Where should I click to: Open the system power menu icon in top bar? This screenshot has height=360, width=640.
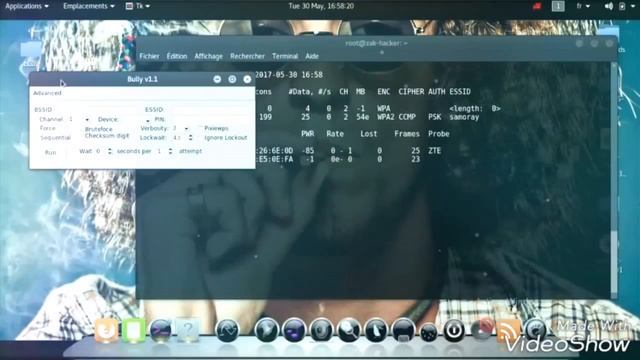622,6
